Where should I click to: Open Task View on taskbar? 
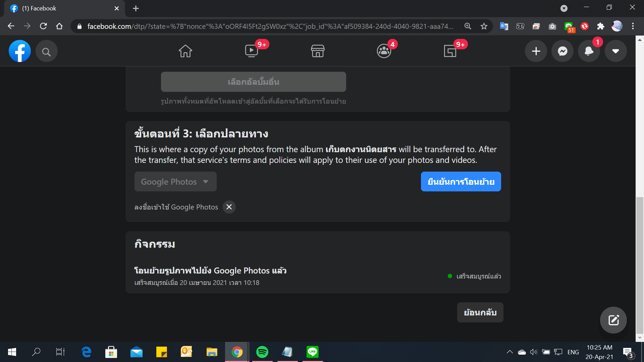click(60, 352)
